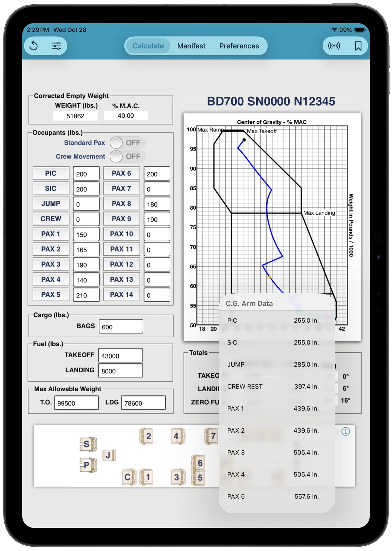
Task: Edit the LDG max allowable weight field
Action: coord(143,403)
